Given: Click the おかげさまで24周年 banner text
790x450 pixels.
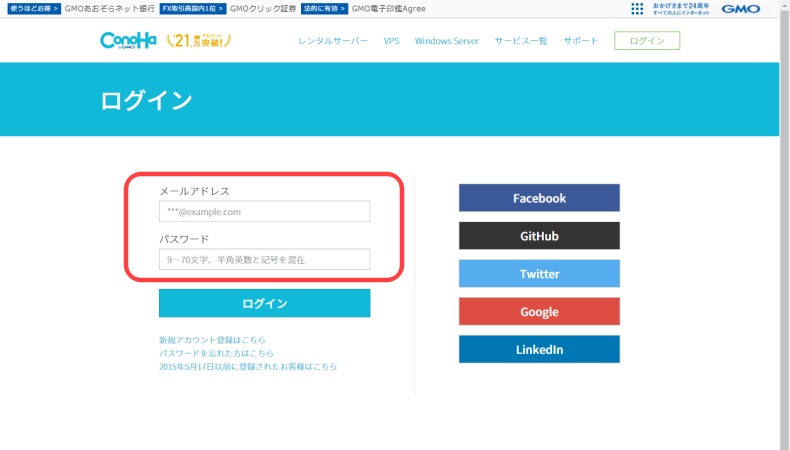Looking at the screenshot, I should [681, 9].
